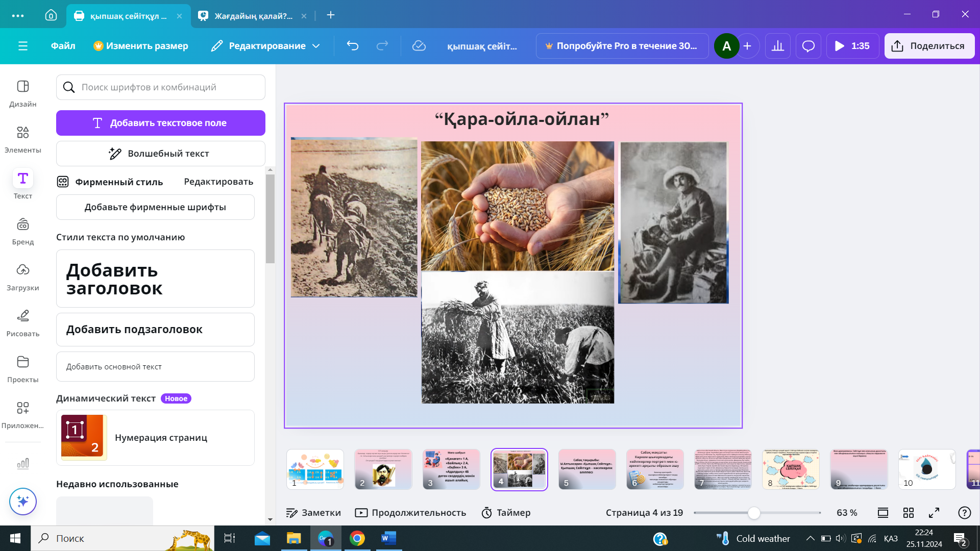Screen dimensions: 980x551
Task: Adjust the zoom slider handle
Action: 754,513
